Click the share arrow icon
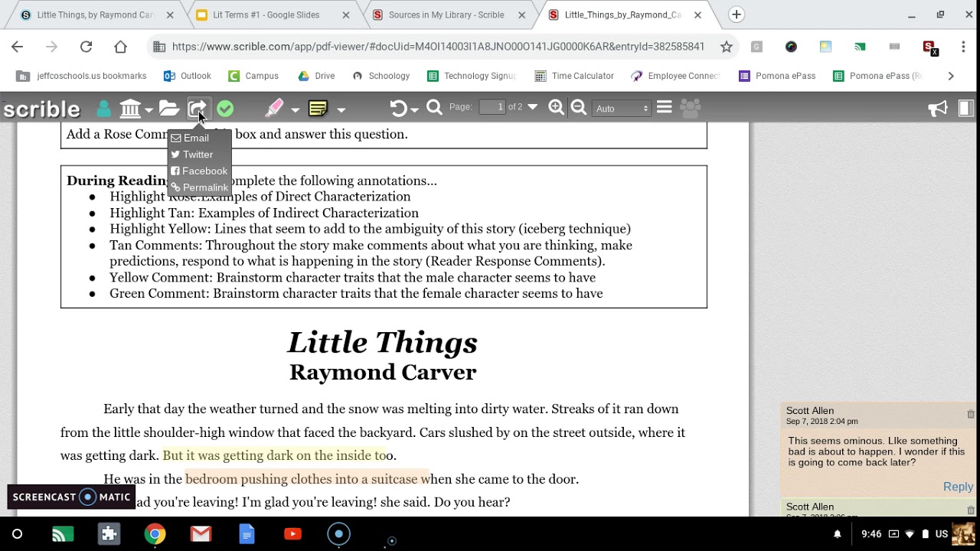980x551 pixels. tap(198, 109)
